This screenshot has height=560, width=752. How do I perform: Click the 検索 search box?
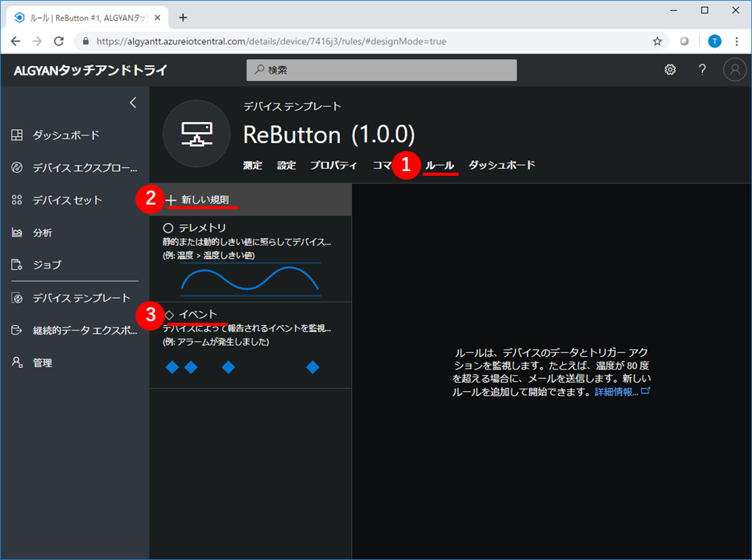[x=381, y=70]
